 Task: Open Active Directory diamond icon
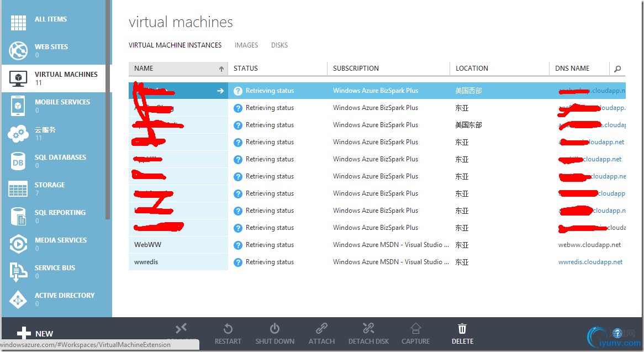click(x=18, y=300)
